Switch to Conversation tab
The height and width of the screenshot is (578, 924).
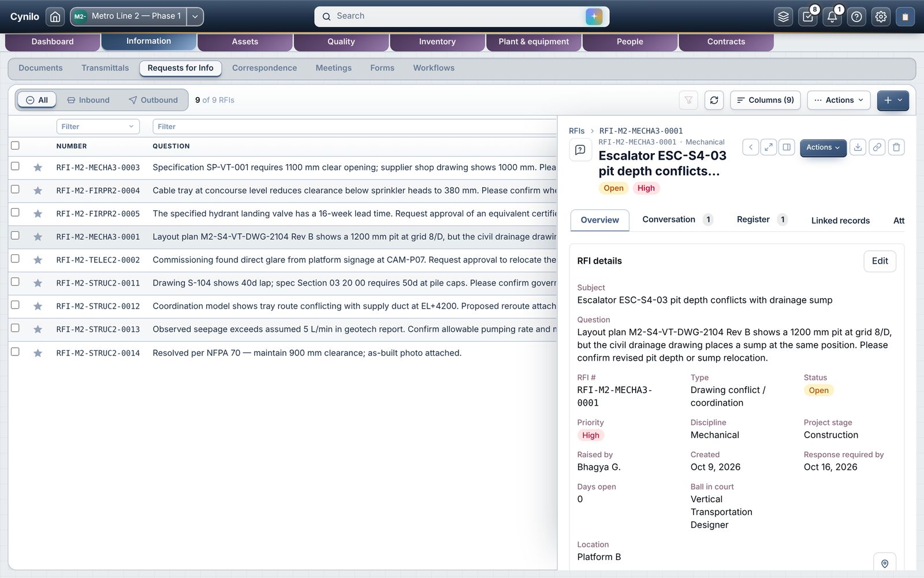click(x=677, y=220)
